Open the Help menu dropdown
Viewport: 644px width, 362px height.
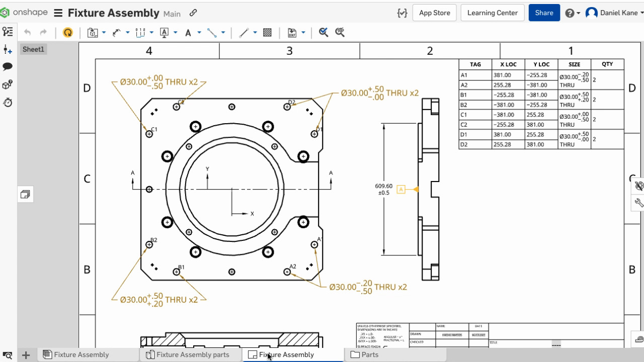pos(573,13)
